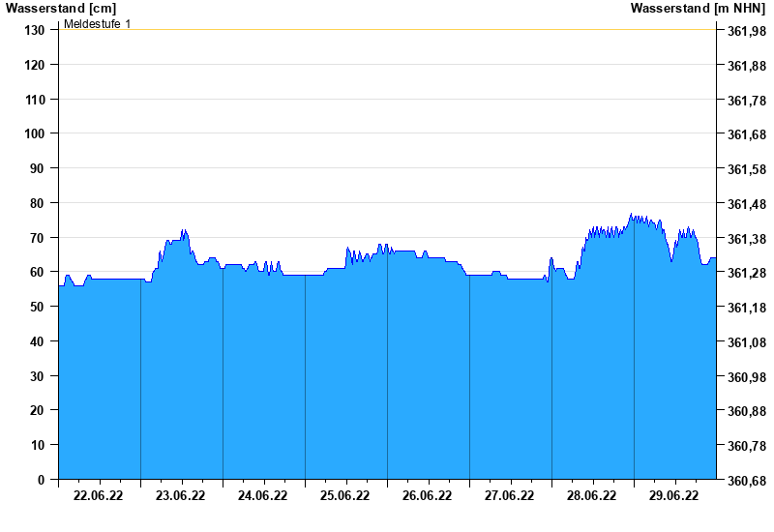The height and width of the screenshot is (532, 774).
Task: Click the left axis value 130
Action: coord(35,30)
